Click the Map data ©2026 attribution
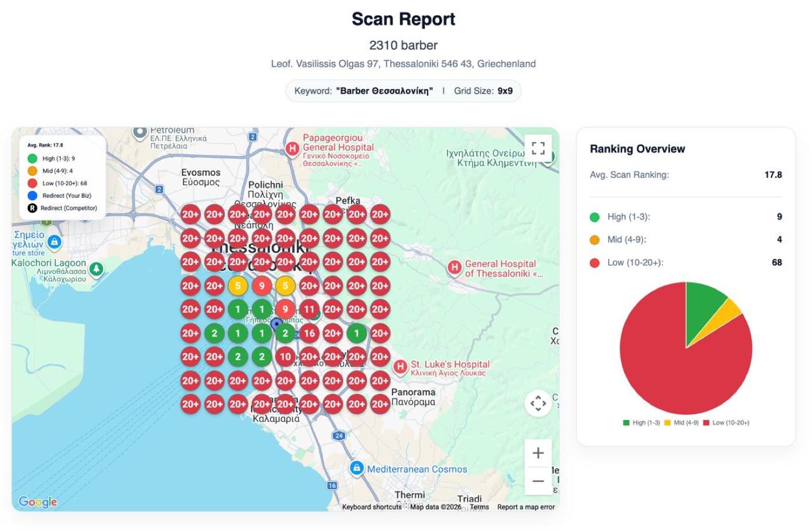 pyautogui.click(x=436, y=507)
